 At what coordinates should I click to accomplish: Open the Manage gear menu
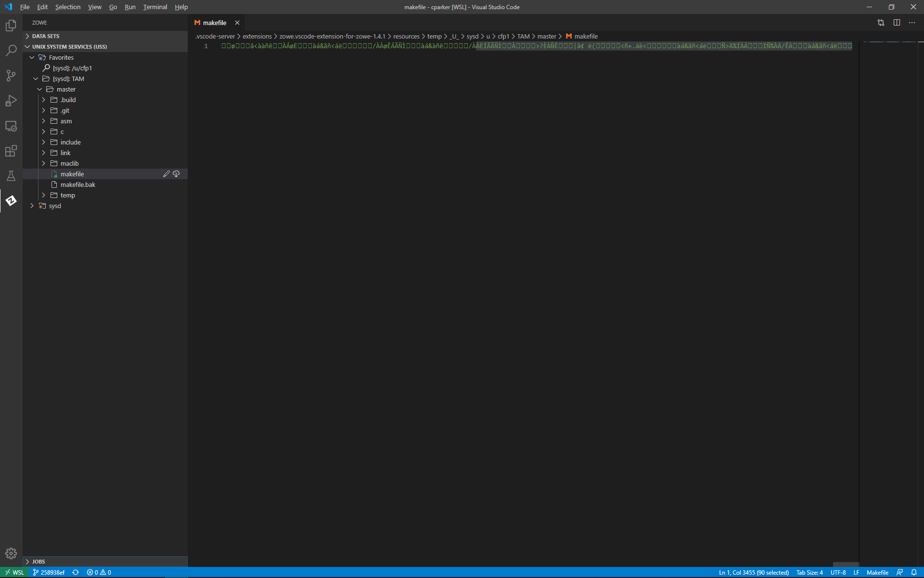[11, 553]
